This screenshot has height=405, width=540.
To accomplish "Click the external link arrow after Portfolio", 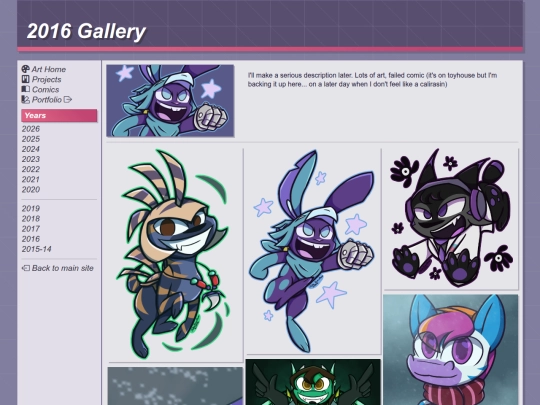I will [68, 100].
